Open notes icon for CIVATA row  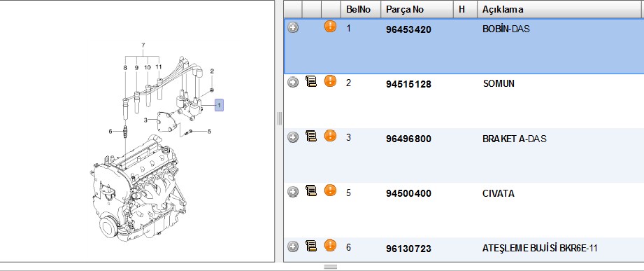(311, 190)
